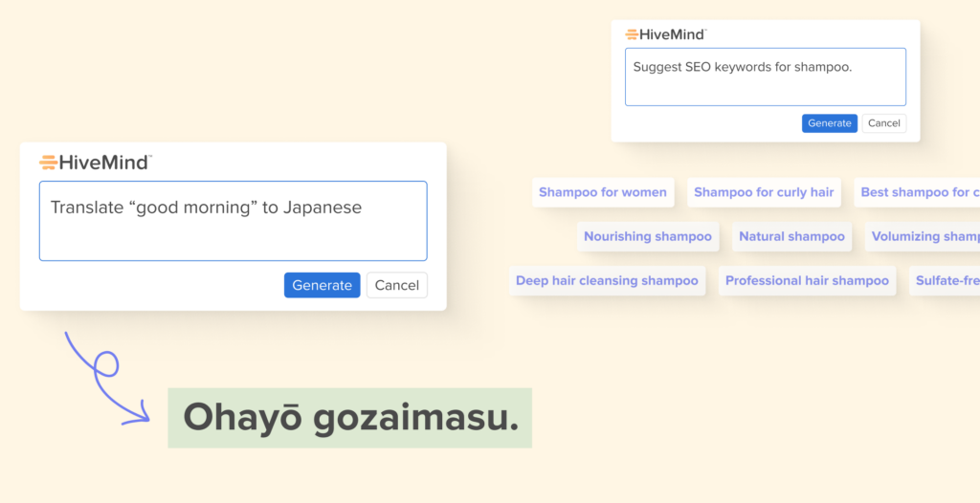Select the "Shampoo for women" keyword chip

(603, 192)
